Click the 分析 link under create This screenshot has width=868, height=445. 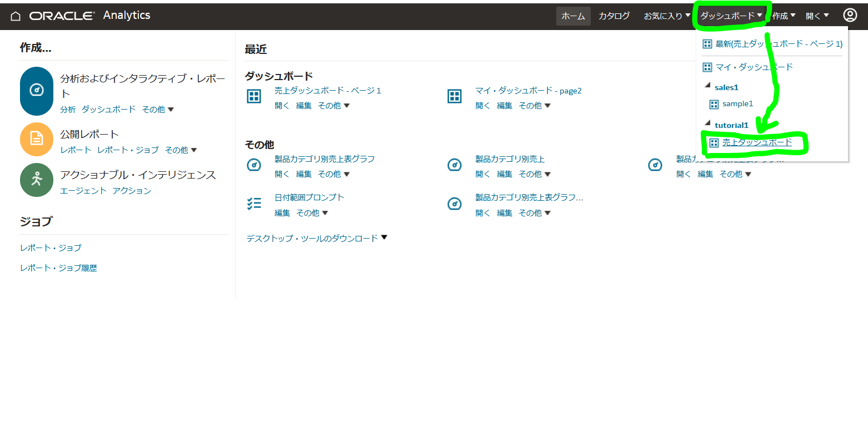[68, 110]
